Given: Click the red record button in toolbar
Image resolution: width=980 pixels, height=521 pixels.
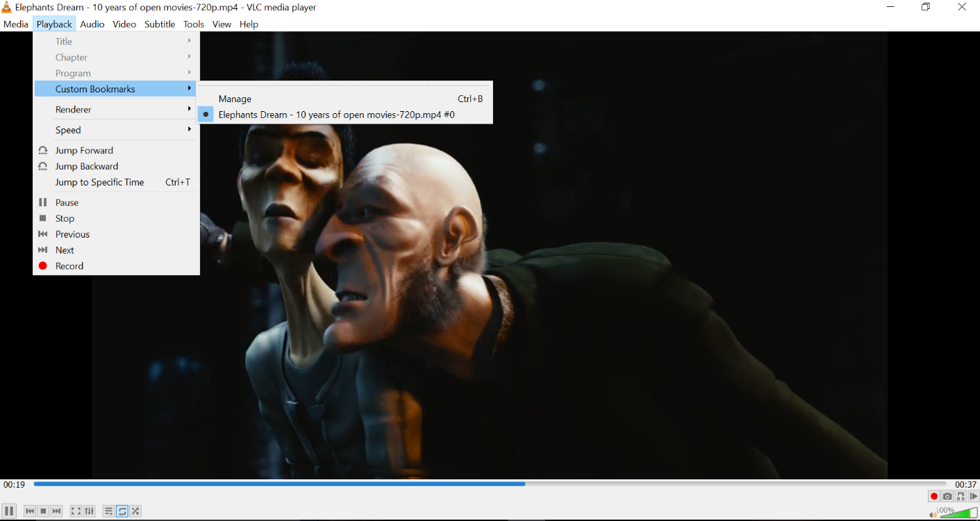Looking at the screenshot, I should point(934,496).
